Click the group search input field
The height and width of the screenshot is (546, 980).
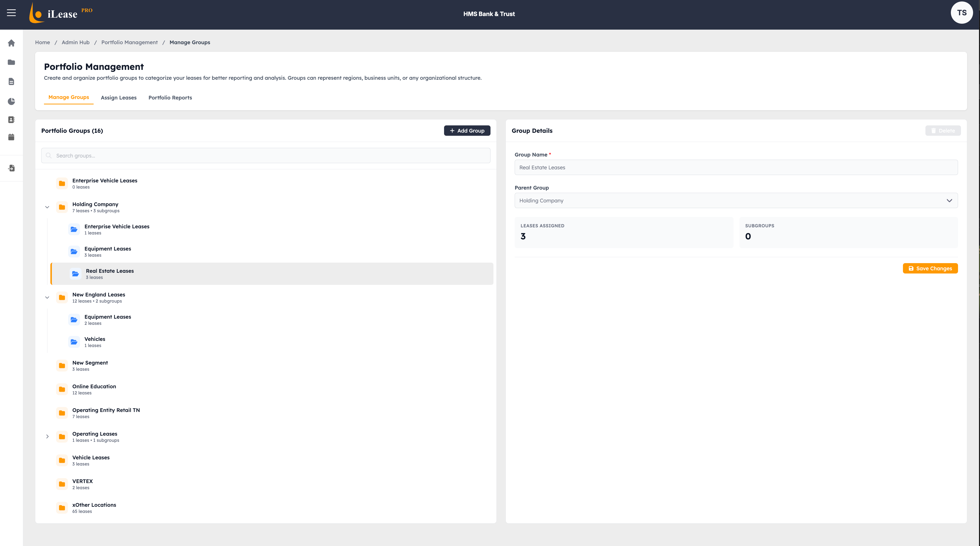pyautogui.click(x=265, y=155)
